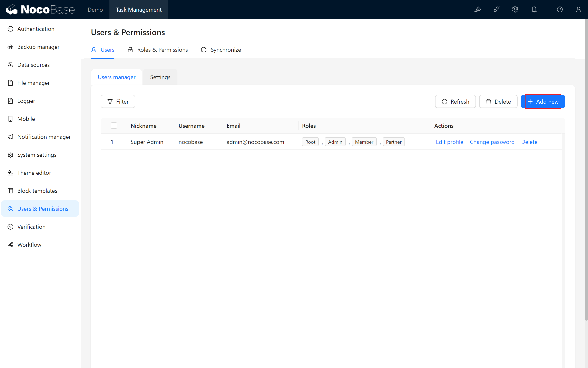The image size is (588, 368).
Task: Click the person icon on Users tab
Action: pyautogui.click(x=94, y=50)
